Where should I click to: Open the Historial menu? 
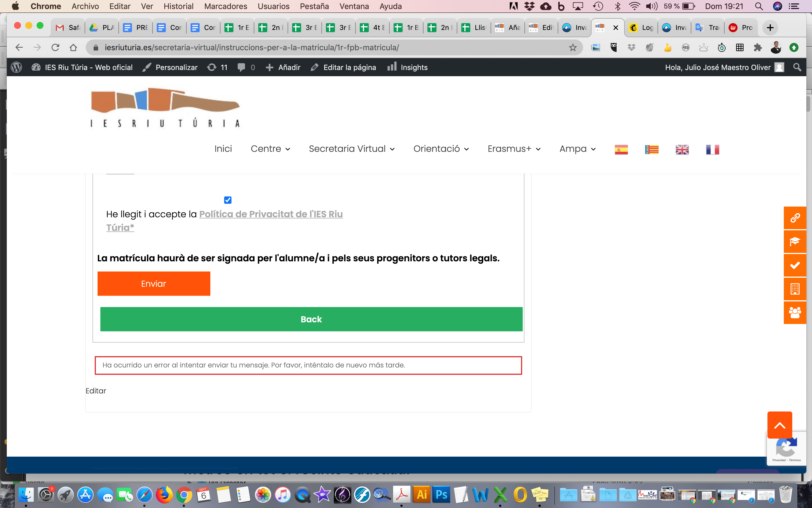(178, 6)
